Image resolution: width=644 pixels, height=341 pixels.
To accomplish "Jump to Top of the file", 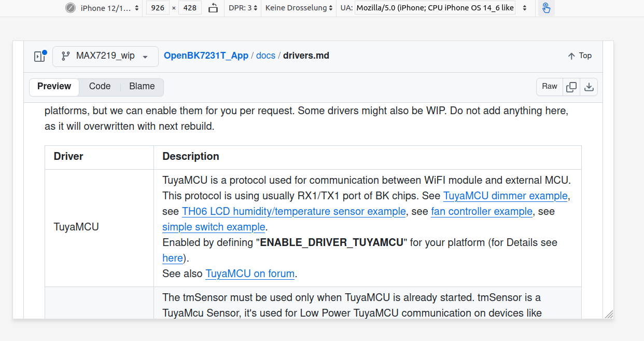I will point(580,56).
